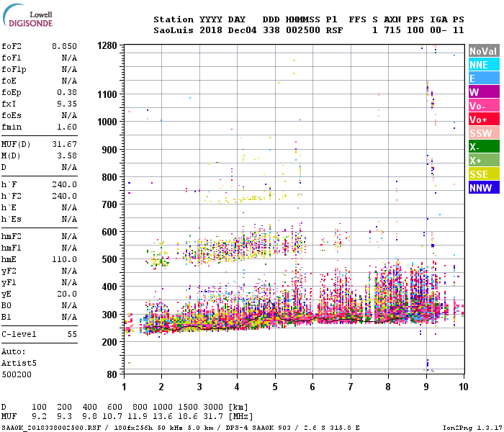Click the 9 MHz frequency axis label
The image size is (504, 432).
(x=426, y=387)
